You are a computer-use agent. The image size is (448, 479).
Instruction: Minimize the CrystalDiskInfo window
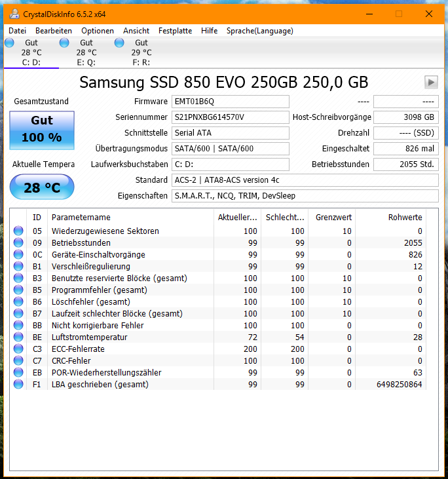click(x=369, y=14)
